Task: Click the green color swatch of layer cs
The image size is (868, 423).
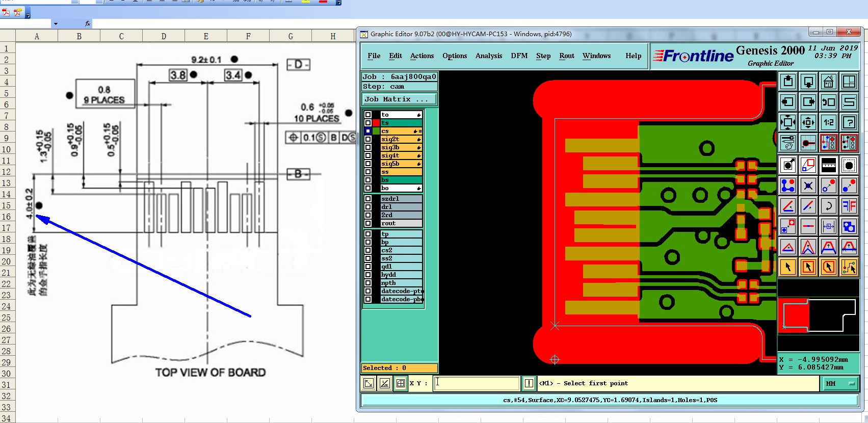Action: [376, 131]
